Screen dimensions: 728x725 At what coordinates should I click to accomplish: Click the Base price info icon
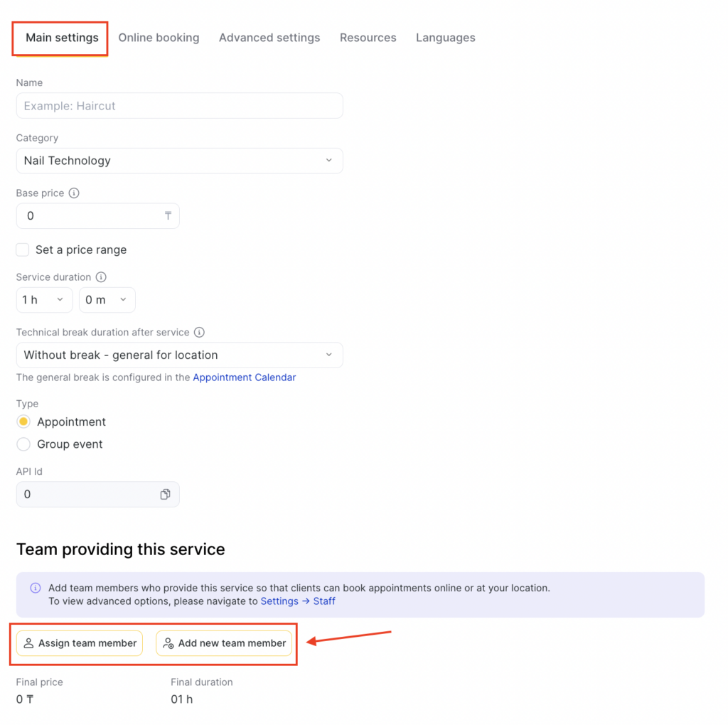point(74,193)
